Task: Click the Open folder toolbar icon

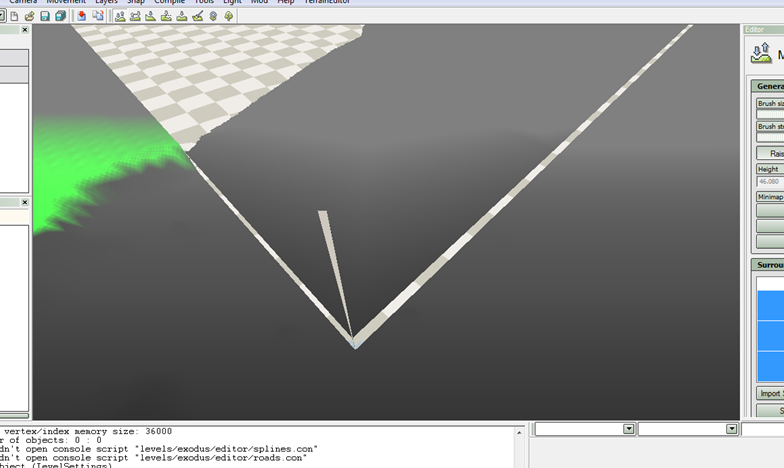Action: coord(30,16)
